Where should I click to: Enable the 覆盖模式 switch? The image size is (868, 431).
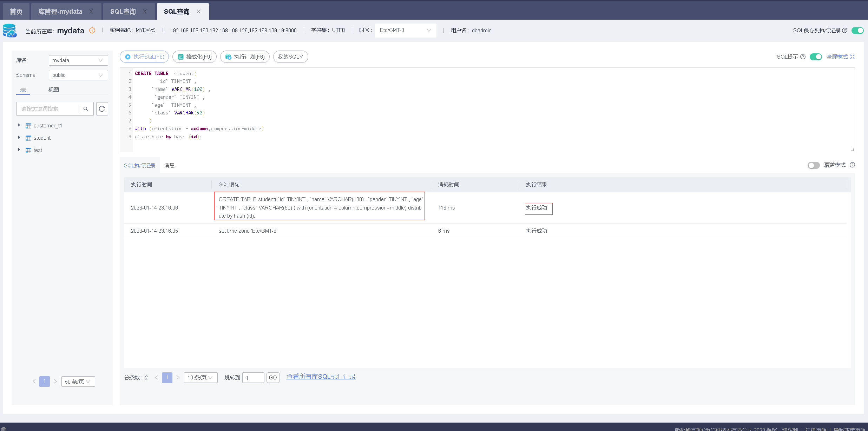[813, 165]
